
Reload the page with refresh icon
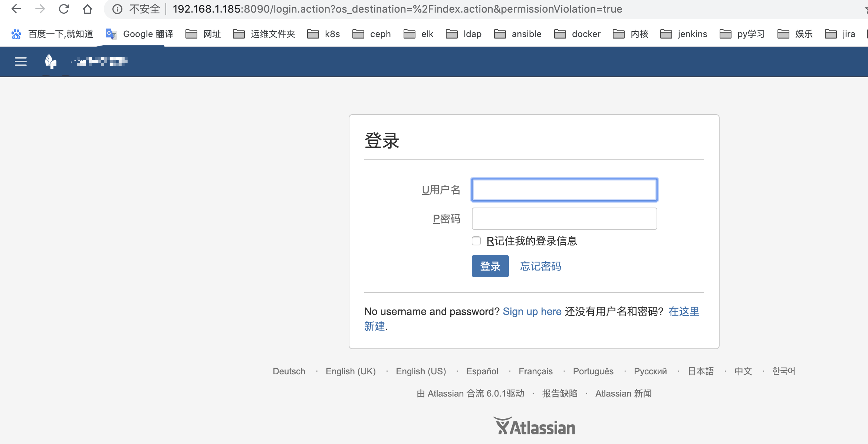coord(64,9)
